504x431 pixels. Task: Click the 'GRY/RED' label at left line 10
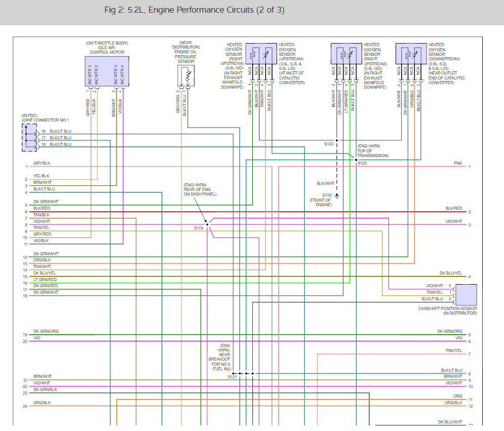point(42,234)
